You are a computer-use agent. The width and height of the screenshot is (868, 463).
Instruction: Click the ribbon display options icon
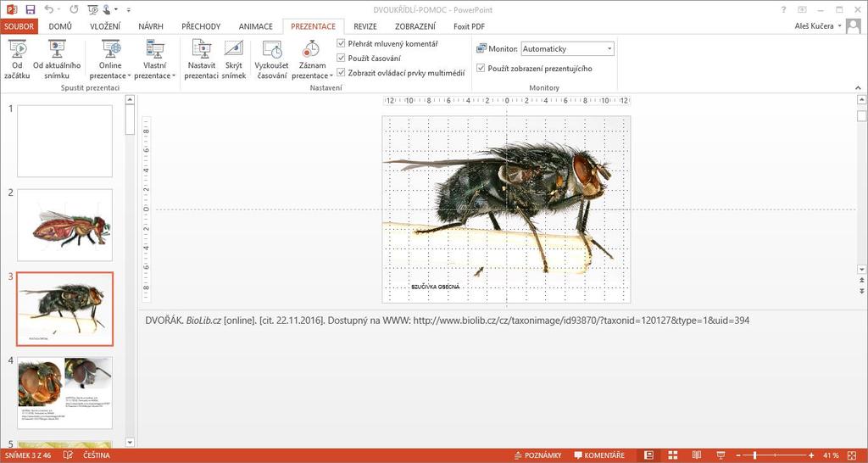point(802,9)
